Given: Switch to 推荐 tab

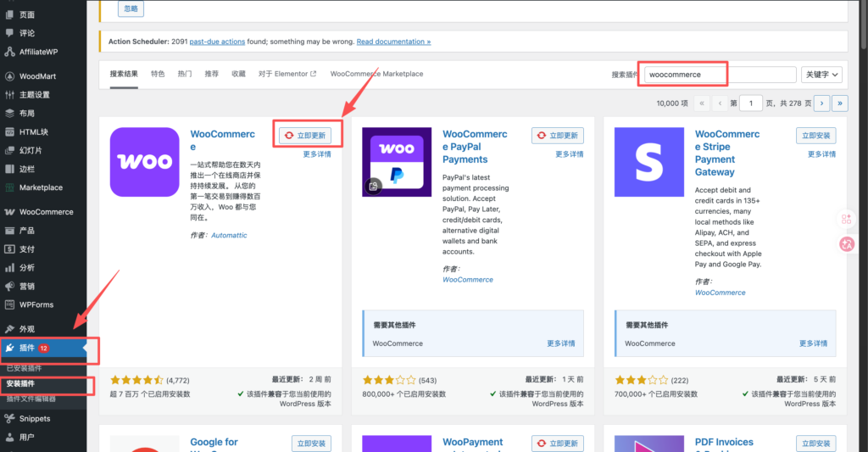Looking at the screenshot, I should click(211, 74).
